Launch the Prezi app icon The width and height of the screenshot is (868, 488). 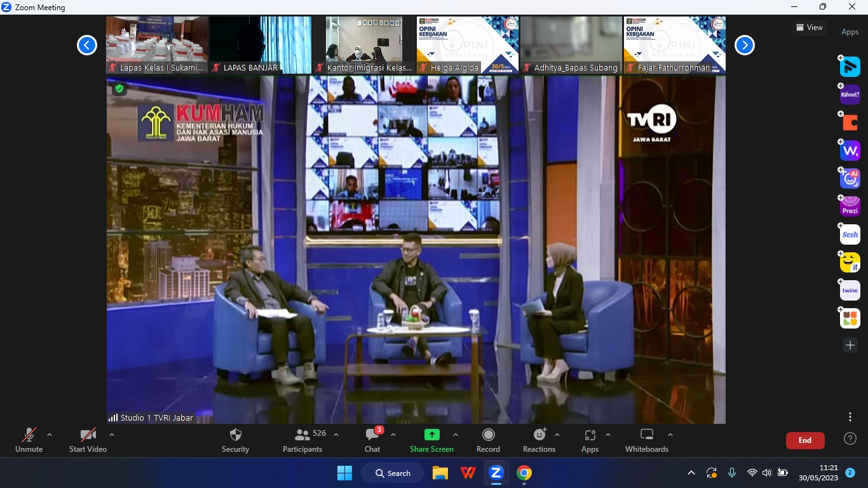[850, 207]
